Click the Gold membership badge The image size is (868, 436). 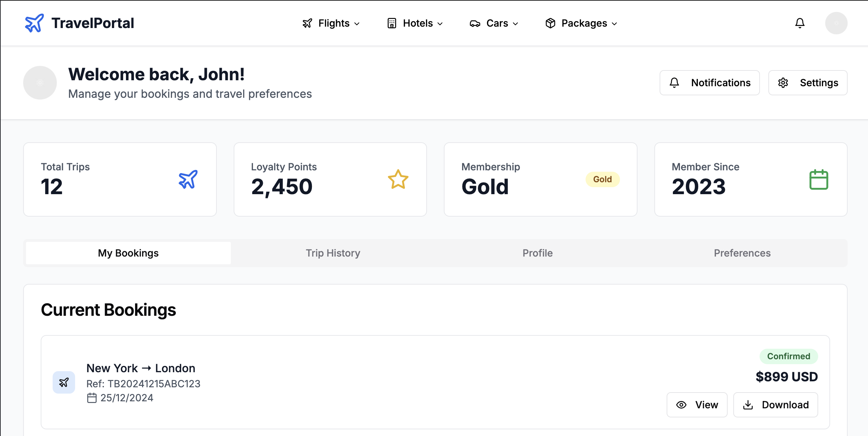602,179
